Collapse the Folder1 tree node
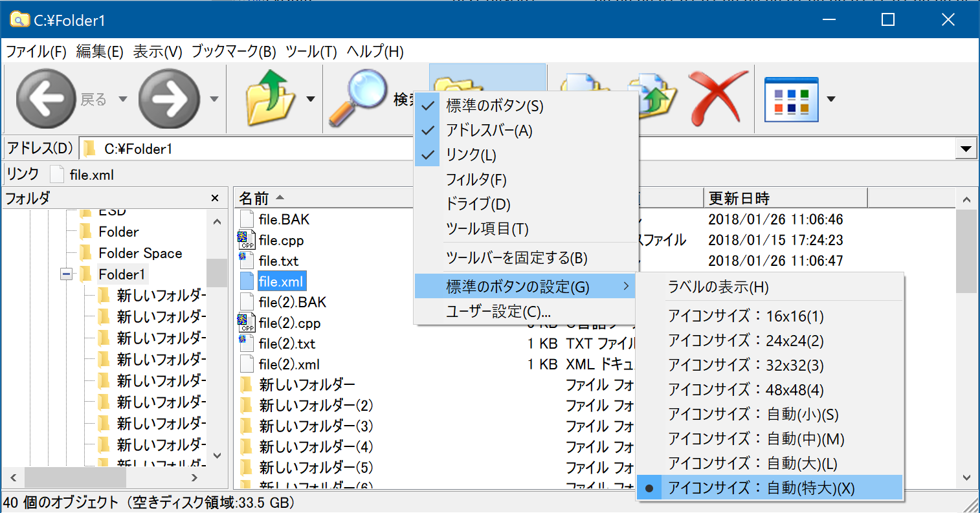Viewport: 980px width, 513px height. (66, 274)
